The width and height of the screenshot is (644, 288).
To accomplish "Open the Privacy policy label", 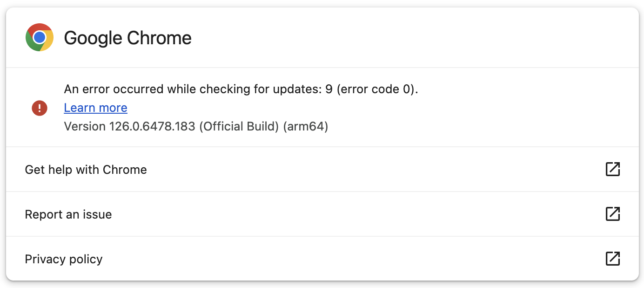I will point(64,259).
